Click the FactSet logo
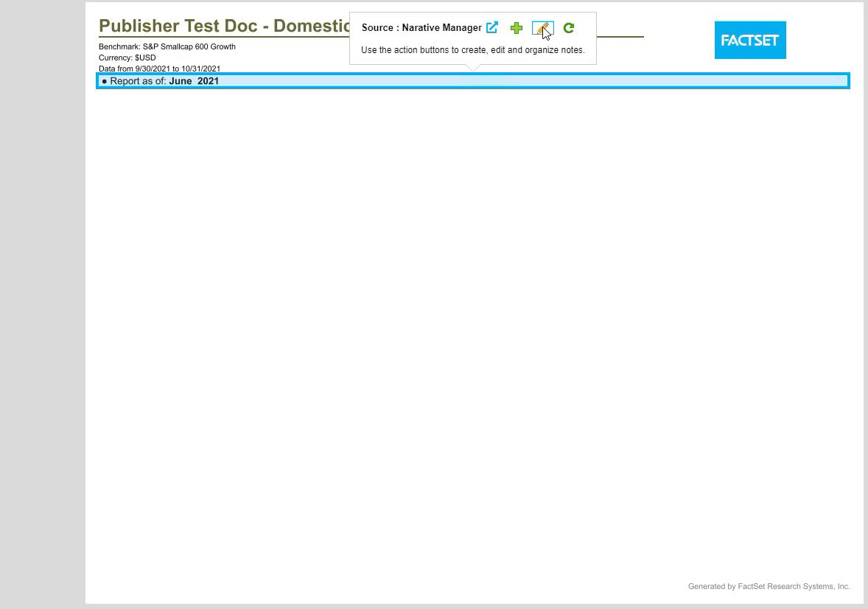 point(750,40)
